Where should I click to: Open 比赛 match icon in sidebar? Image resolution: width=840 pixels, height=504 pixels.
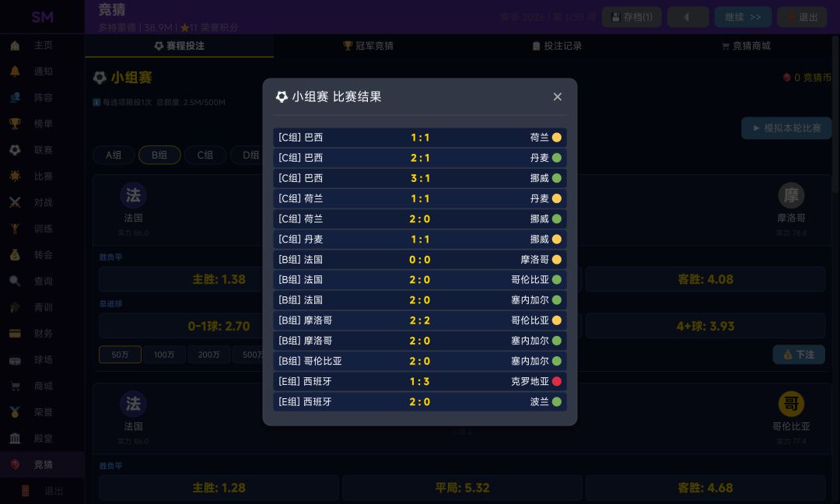pos(15,177)
